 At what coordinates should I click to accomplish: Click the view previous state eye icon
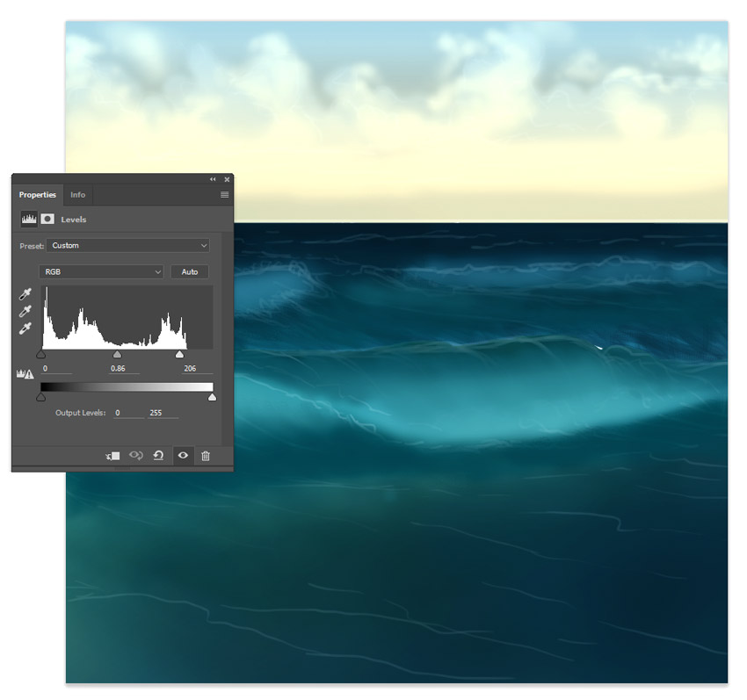pos(134,455)
